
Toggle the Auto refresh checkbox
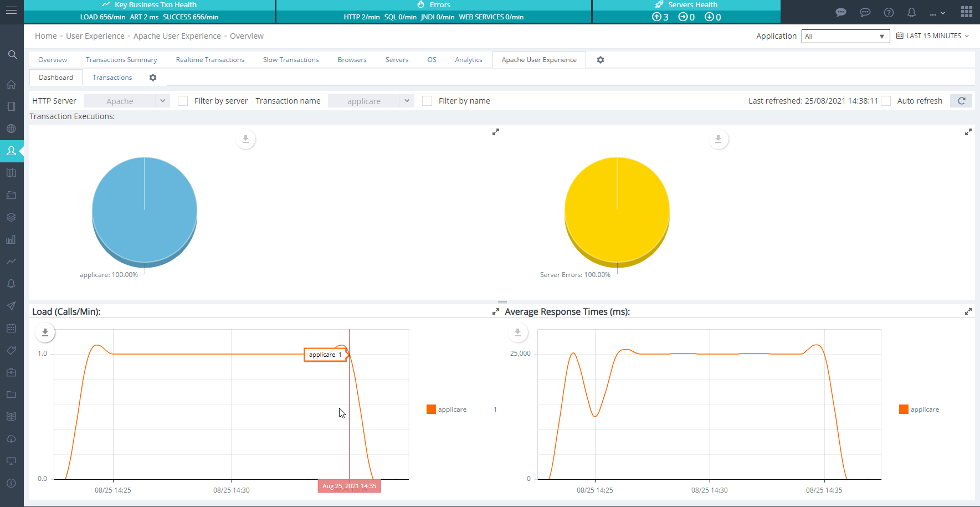click(x=886, y=101)
